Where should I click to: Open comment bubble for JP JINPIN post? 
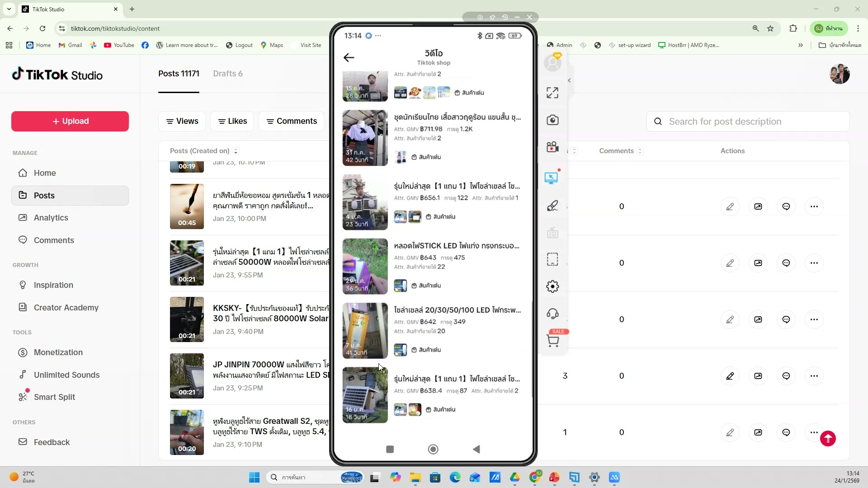coord(786,376)
